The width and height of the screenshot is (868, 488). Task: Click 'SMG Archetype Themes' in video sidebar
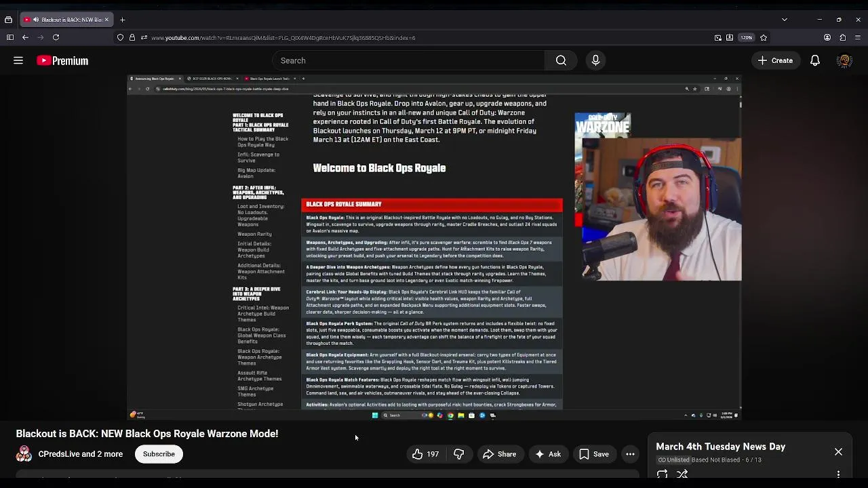[x=256, y=391]
